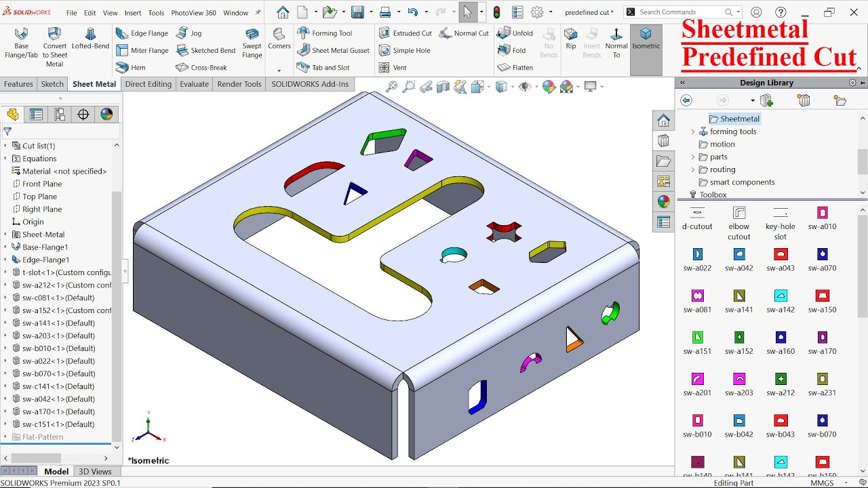Switch to the Evaluate tab
The width and height of the screenshot is (868, 488).
[194, 84]
